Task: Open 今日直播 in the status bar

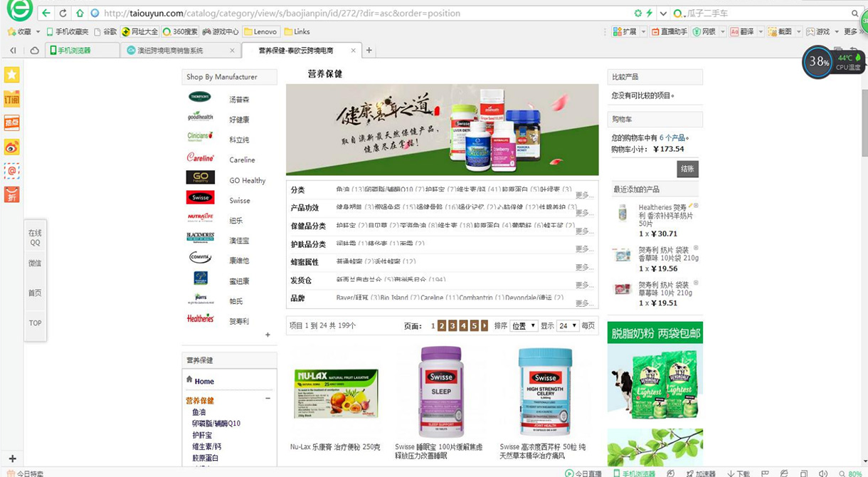Action: (x=583, y=473)
